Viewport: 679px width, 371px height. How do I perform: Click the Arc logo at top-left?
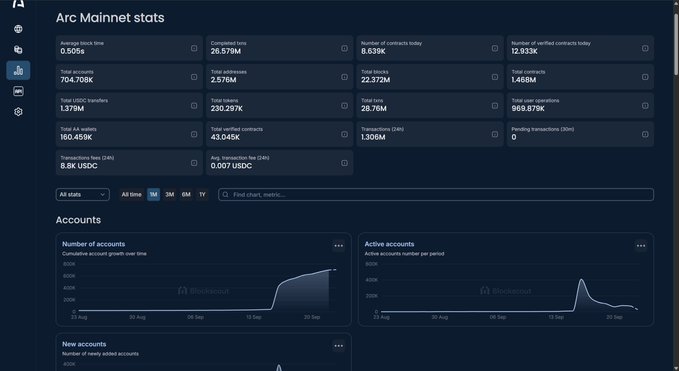tap(18, 4)
